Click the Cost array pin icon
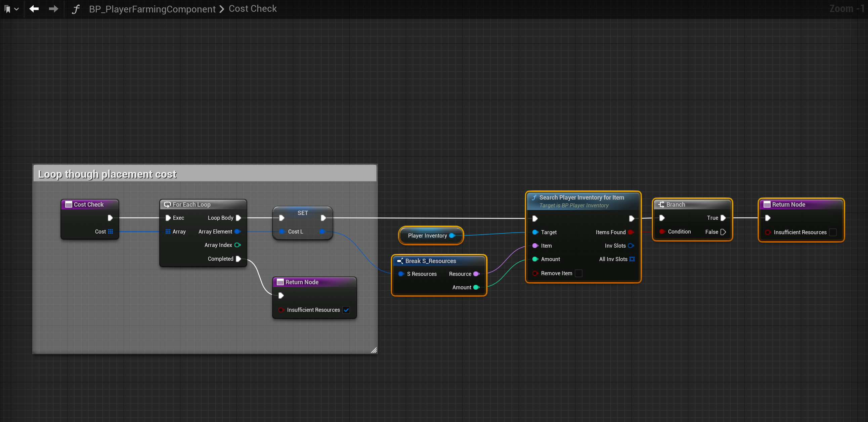The height and width of the screenshot is (422, 868). [111, 231]
